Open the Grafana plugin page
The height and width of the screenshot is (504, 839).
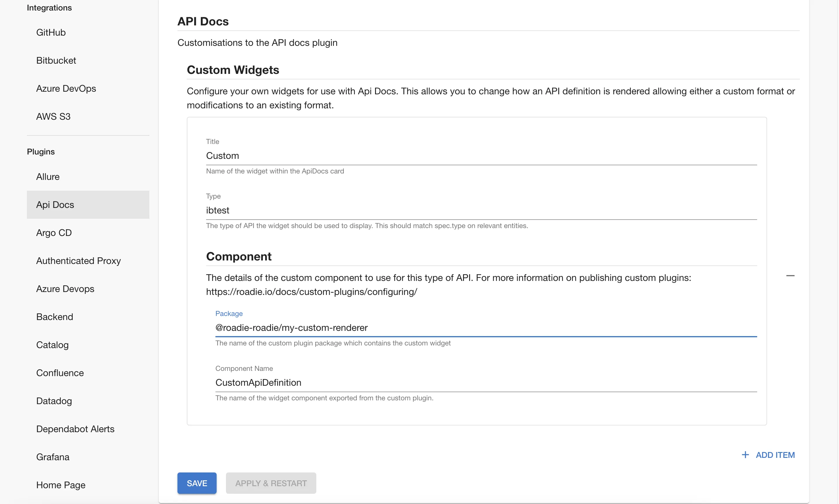coord(53,457)
